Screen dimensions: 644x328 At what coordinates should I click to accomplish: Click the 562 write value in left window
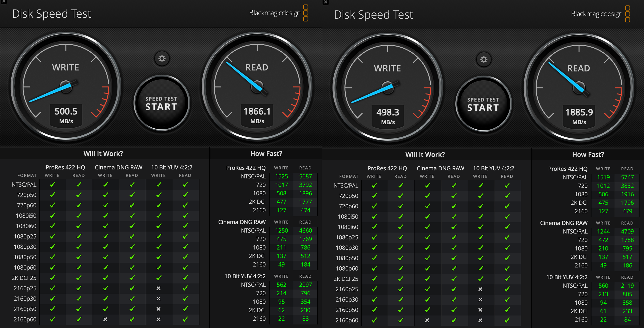(x=281, y=285)
